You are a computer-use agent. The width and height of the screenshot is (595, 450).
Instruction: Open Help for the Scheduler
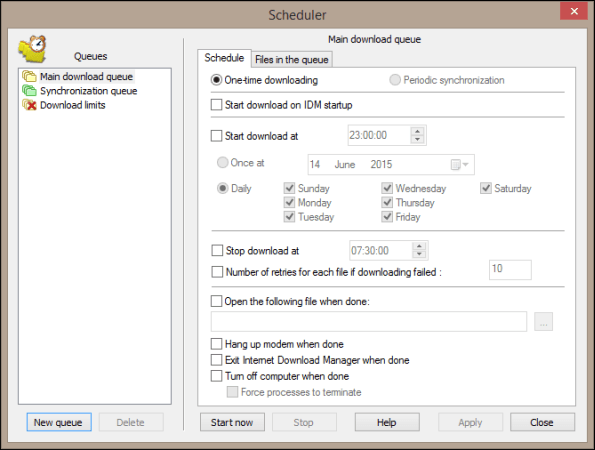coord(387,422)
